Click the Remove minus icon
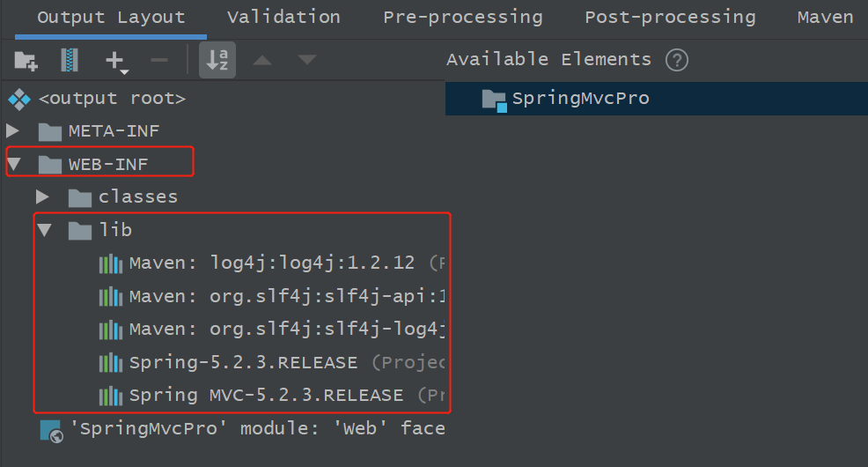Image resolution: width=868 pixels, height=467 pixels. coord(159,60)
